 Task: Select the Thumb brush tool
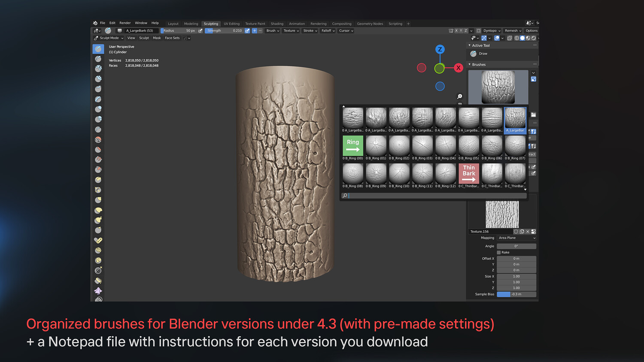pos(98,230)
